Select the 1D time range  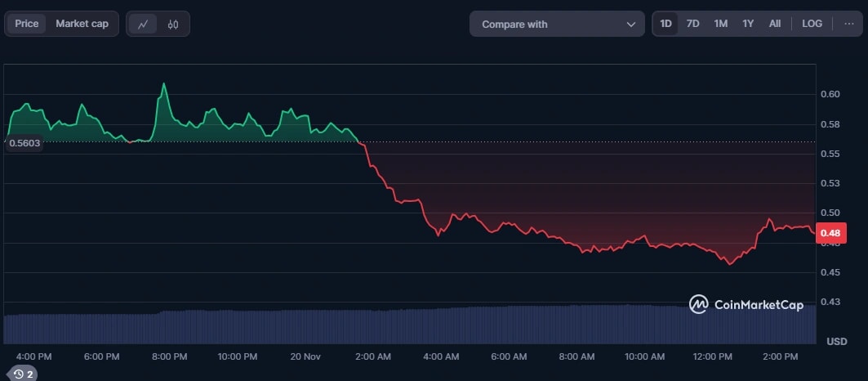665,24
